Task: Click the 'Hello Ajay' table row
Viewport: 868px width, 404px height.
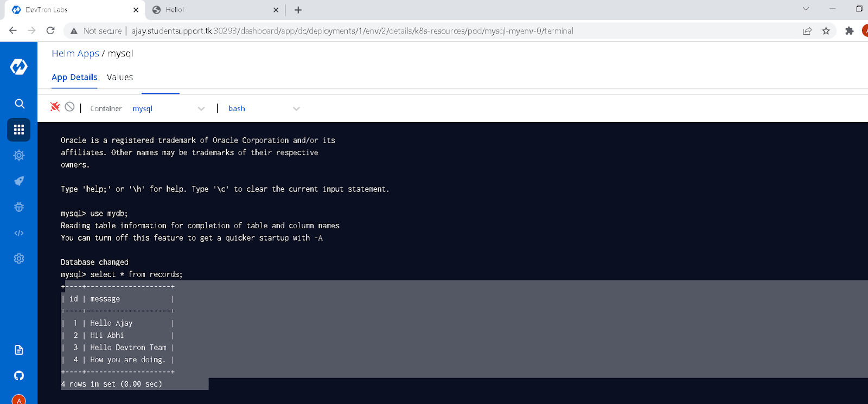Action: coord(118,323)
